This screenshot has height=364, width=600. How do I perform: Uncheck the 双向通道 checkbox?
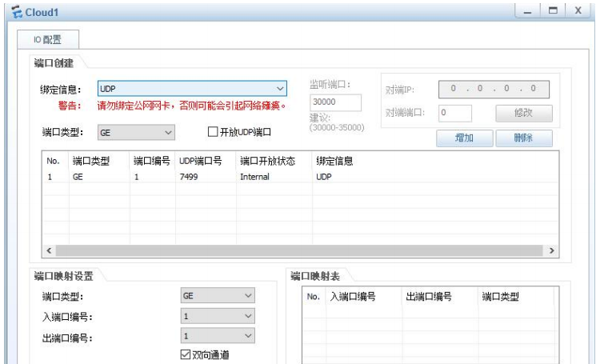[x=186, y=354]
